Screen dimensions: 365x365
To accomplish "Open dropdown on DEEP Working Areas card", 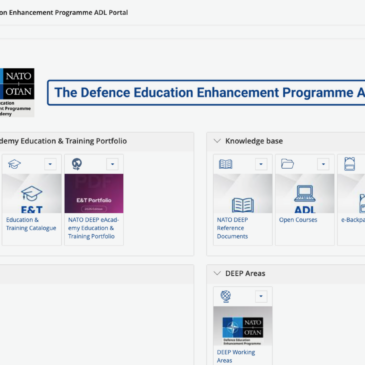I will pos(261,296).
